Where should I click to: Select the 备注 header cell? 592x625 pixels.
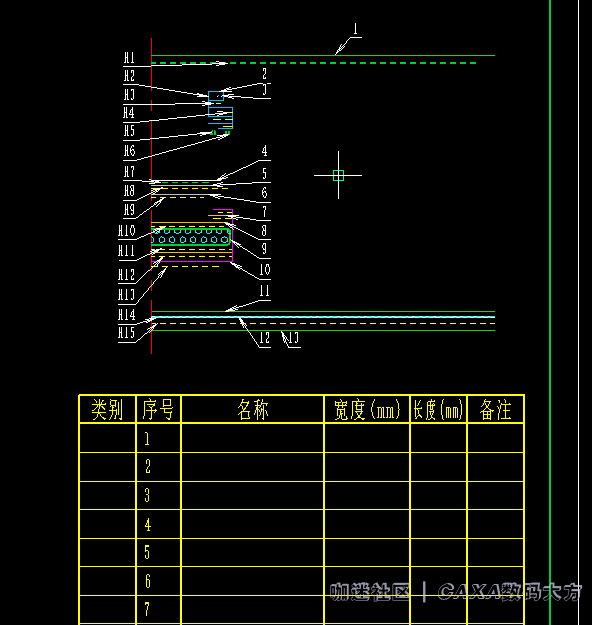pos(496,409)
